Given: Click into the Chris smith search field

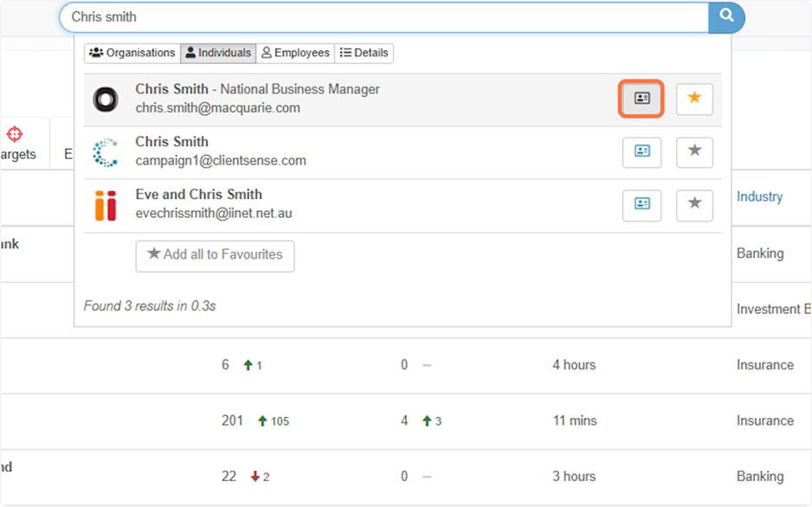Looking at the screenshot, I should [381, 16].
